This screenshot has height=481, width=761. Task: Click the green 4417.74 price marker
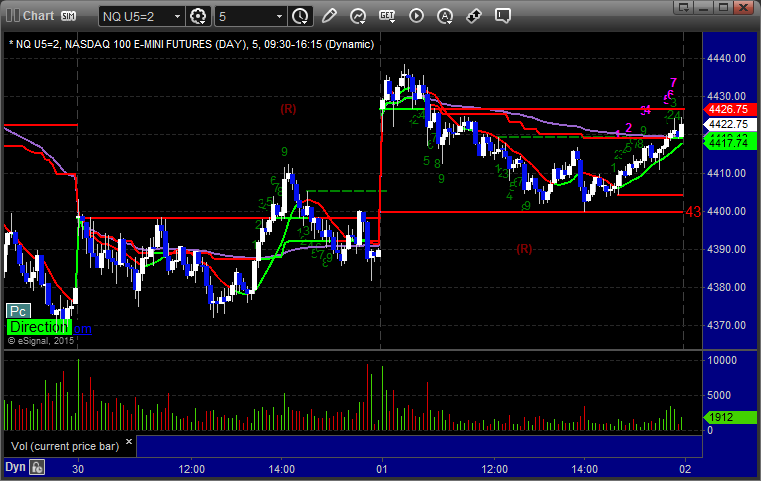730,143
